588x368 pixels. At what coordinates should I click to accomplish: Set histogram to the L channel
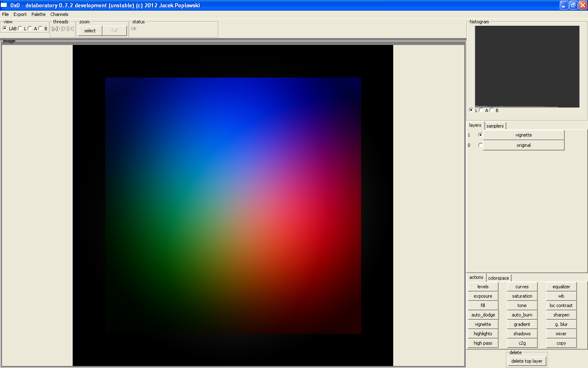click(471, 110)
